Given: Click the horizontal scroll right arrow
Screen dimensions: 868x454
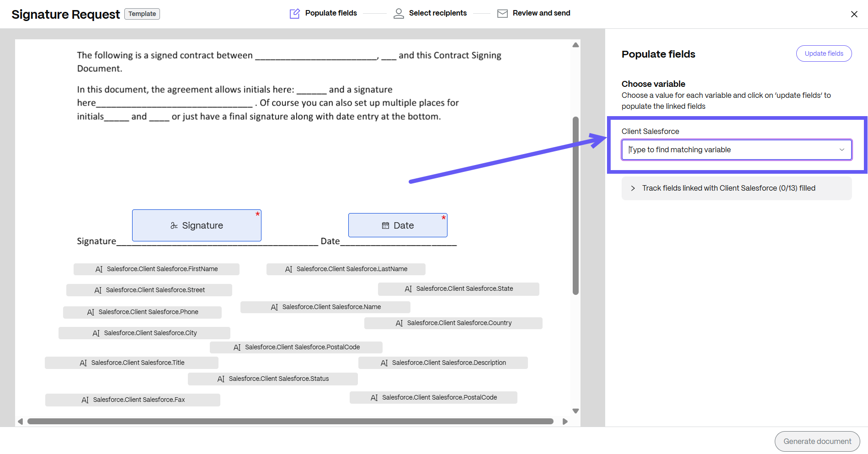Looking at the screenshot, I should click(565, 422).
